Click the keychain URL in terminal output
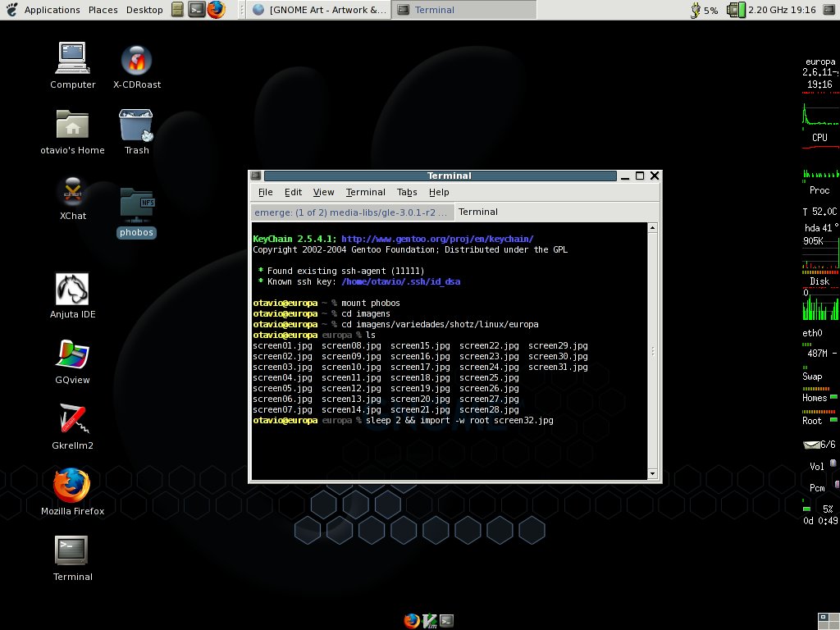This screenshot has width=840, height=630. pyautogui.click(x=437, y=239)
